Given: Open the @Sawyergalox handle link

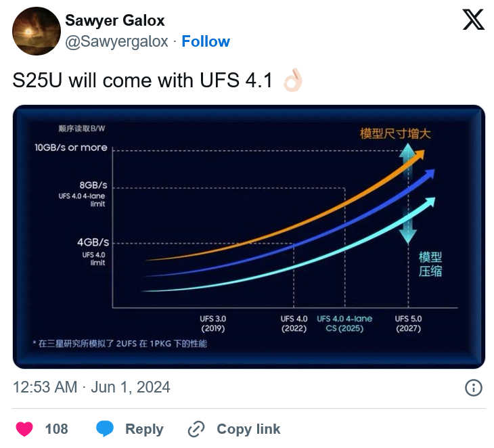Looking at the screenshot, I should [x=116, y=41].
